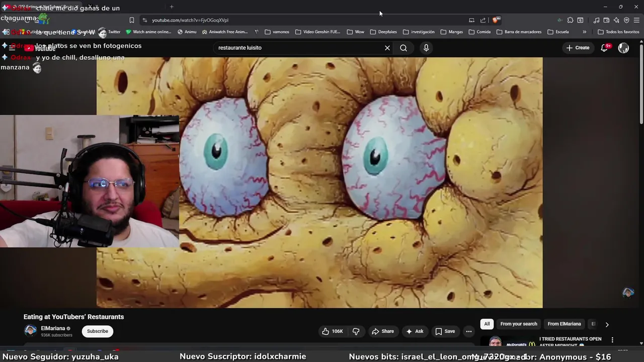Open the YouTube notifications bell
The width and height of the screenshot is (644, 362).
[605, 48]
